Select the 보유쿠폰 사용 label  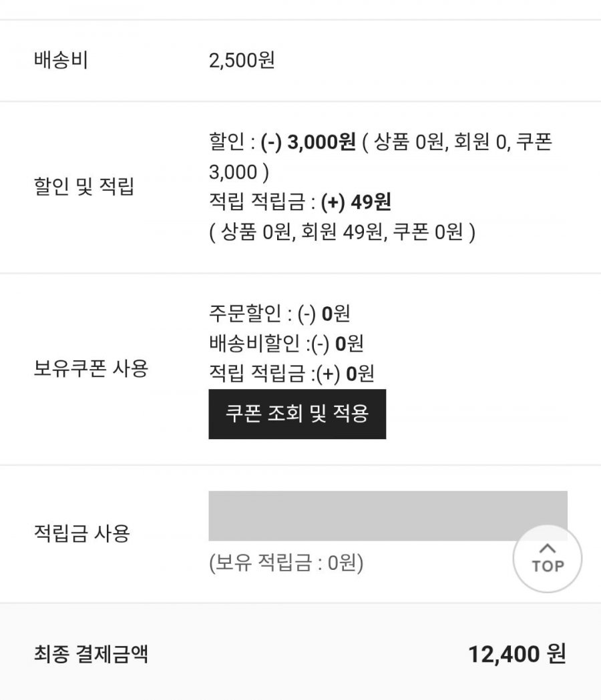tap(90, 368)
